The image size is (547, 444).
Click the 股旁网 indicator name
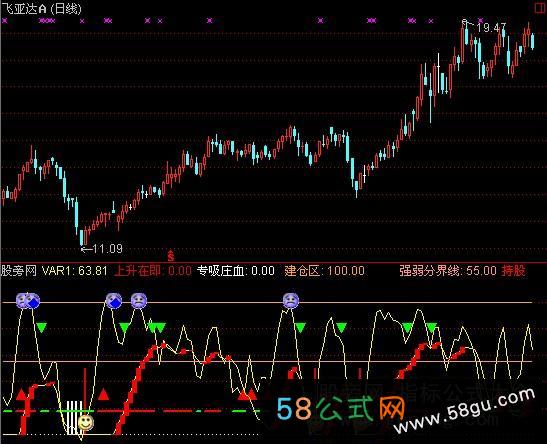(18, 271)
